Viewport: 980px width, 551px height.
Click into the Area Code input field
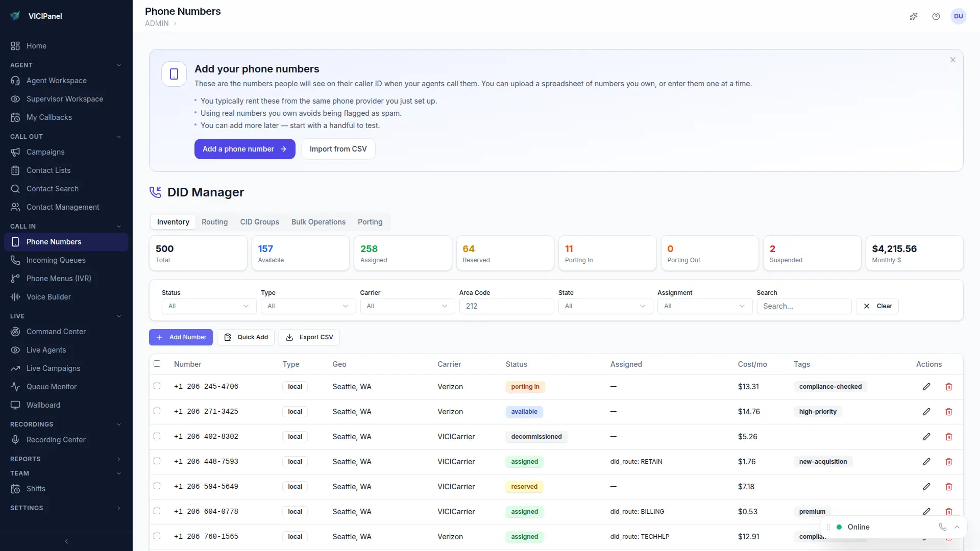(506, 306)
